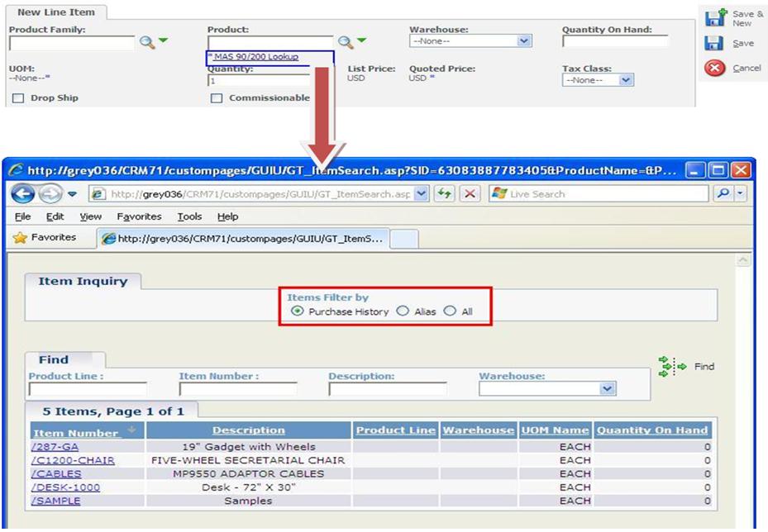Click the page icon in the address bar
The width and height of the screenshot is (768, 532).
point(98,194)
